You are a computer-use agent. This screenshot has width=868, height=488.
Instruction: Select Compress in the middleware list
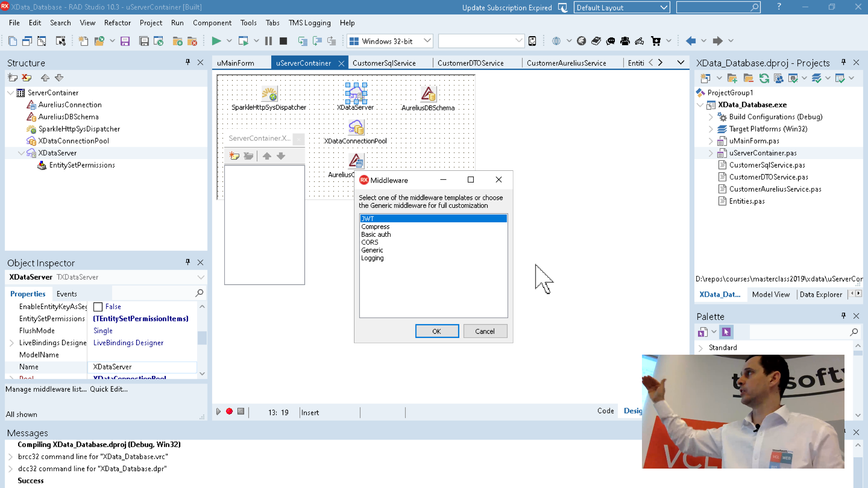(x=433, y=227)
